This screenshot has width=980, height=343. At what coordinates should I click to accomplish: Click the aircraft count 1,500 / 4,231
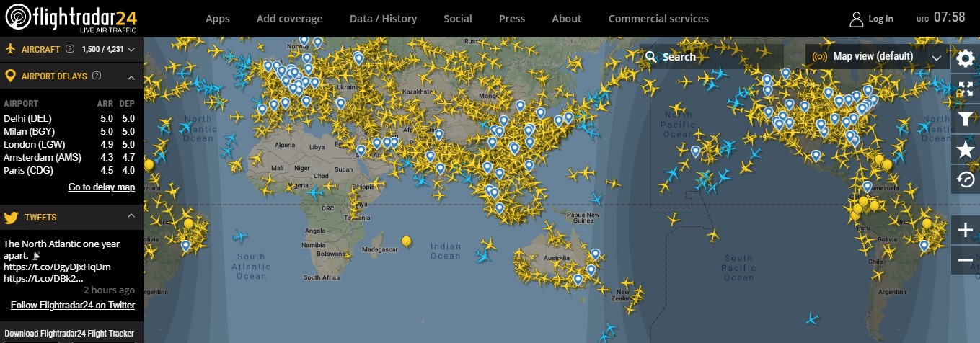[103, 50]
